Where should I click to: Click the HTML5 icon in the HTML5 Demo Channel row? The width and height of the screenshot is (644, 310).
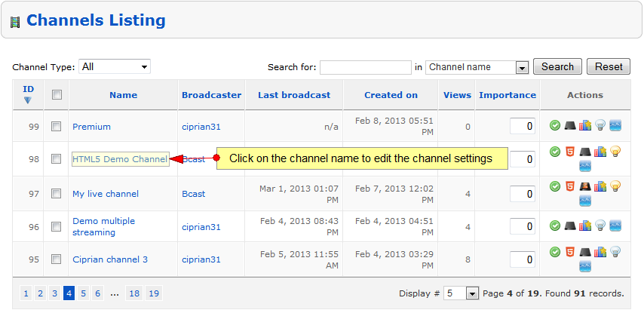(x=569, y=152)
